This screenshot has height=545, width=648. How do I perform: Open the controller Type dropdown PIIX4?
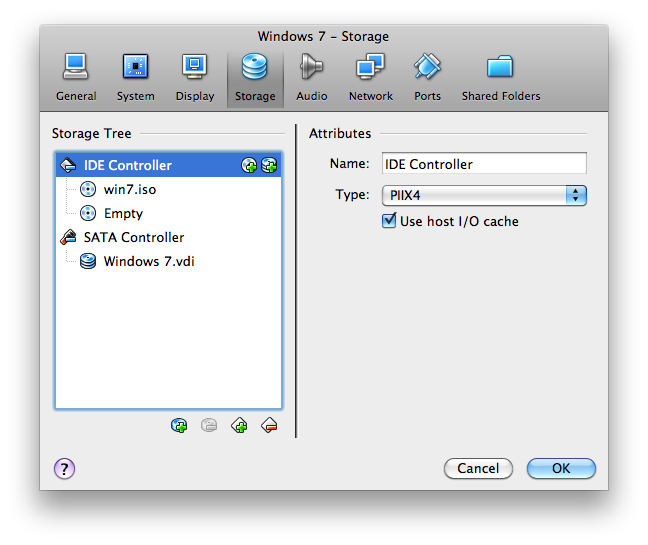(x=484, y=195)
